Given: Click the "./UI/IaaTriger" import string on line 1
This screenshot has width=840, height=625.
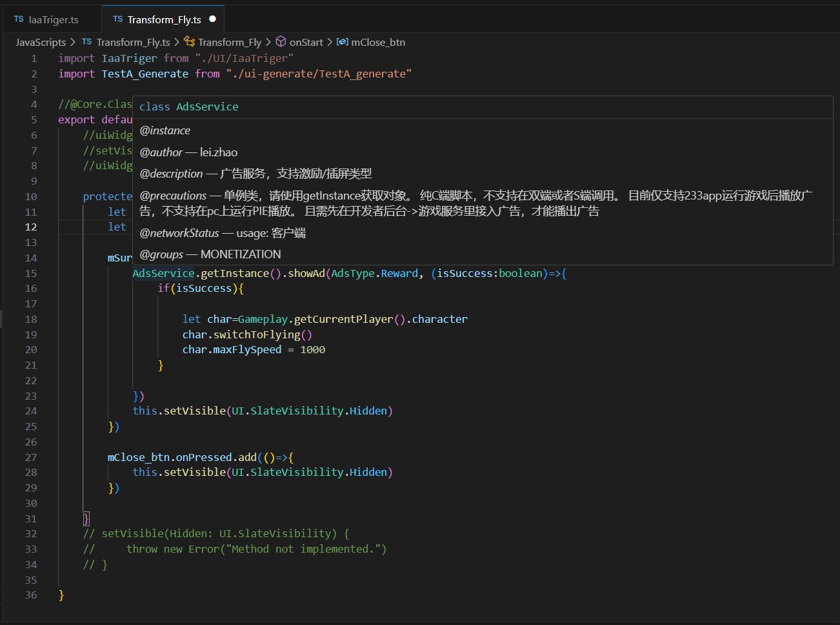Looking at the screenshot, I should pyautogui.click(x=245, y=58).
